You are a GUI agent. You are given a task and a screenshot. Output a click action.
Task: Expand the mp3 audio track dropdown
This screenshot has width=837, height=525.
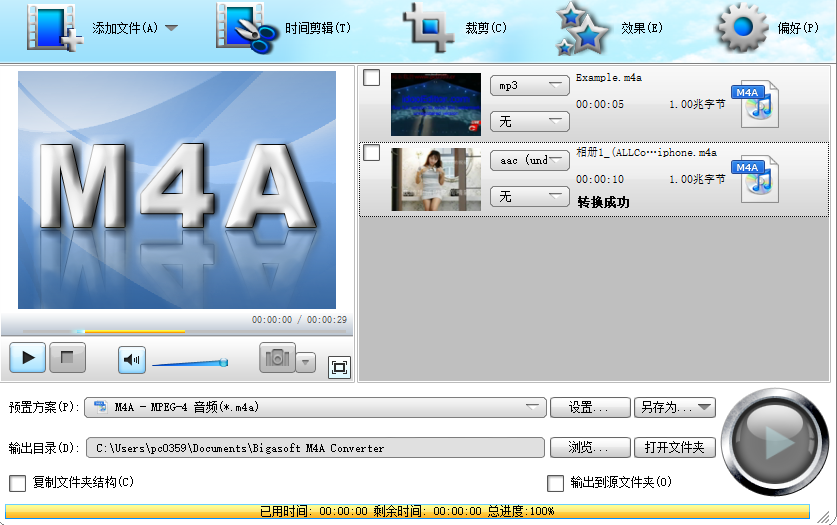point(529,86)
